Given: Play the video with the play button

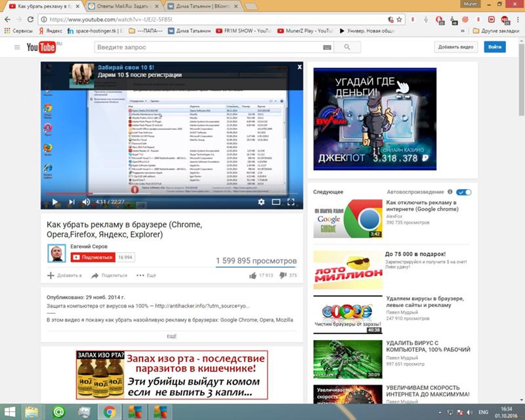Looking at the screenshot, I should 55,201.
